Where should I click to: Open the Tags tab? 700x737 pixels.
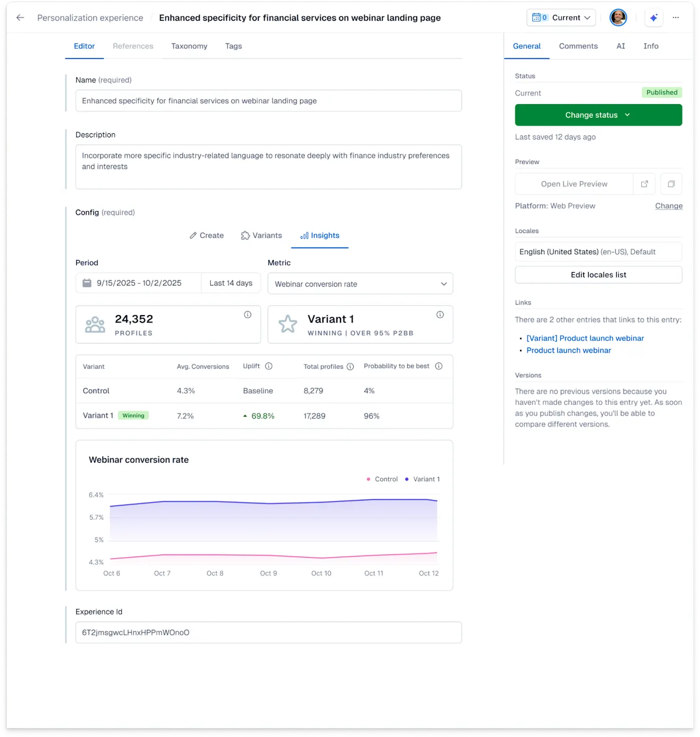point(233,46)
